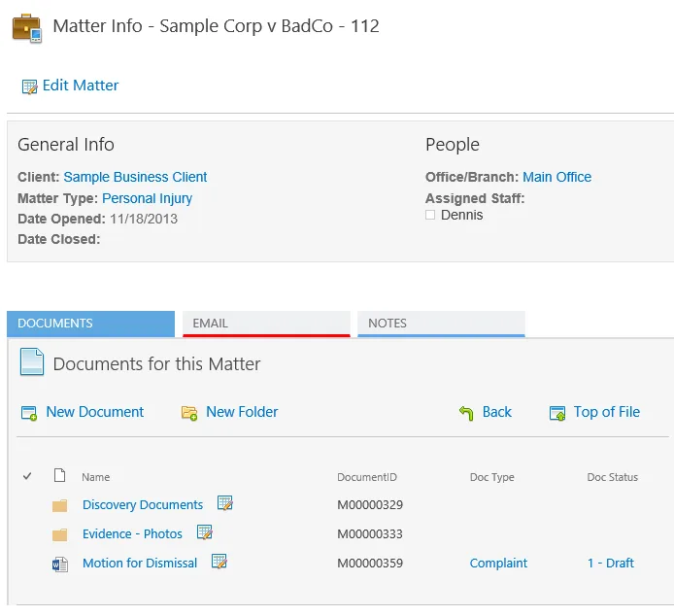Open the Edit Matter link
This screenshot has height=616, width=674.
pyautogui.click(x=81, y=86)
